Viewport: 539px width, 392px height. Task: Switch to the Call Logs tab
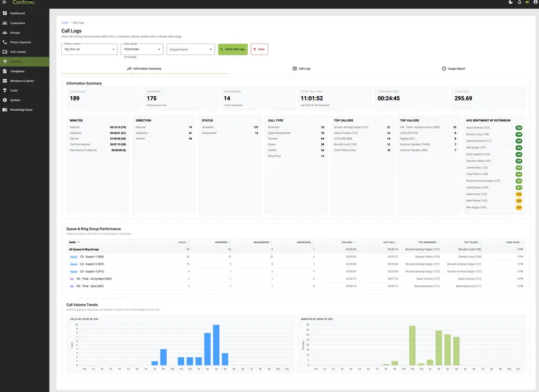point(302,69)
